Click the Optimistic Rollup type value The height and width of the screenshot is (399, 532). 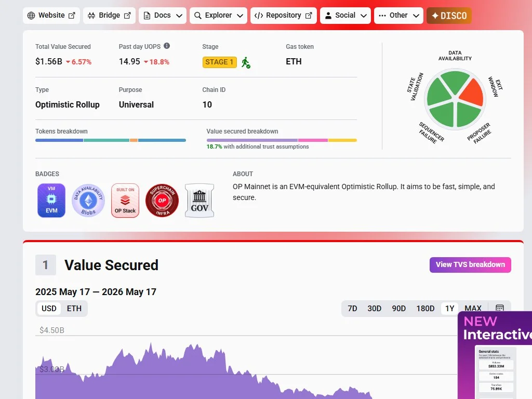pos(68,104)
